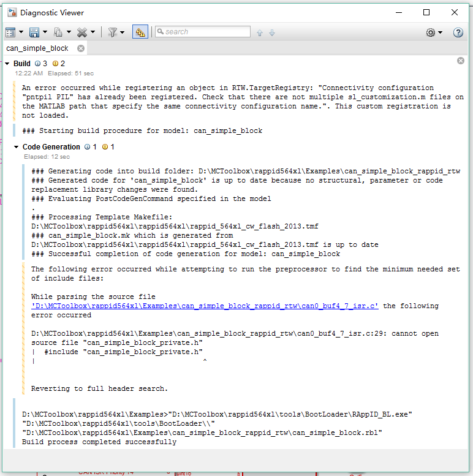The width and height of the screenshot is (473, 476).
Task: Click the filter funnel icon
Action: (x=113, y=32)
